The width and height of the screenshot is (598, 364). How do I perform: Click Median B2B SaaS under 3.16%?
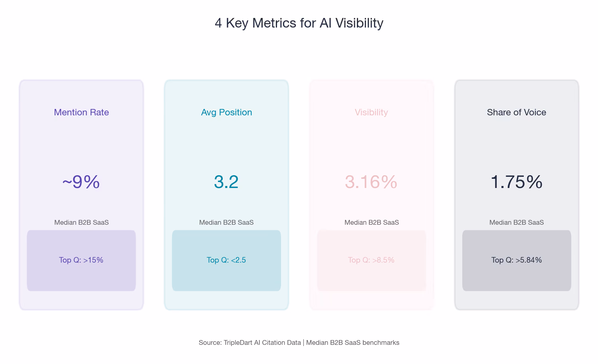tap(372, 222)
